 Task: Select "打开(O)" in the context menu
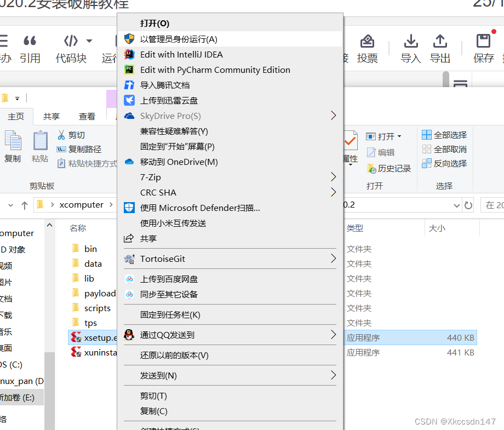pos(230,24)
